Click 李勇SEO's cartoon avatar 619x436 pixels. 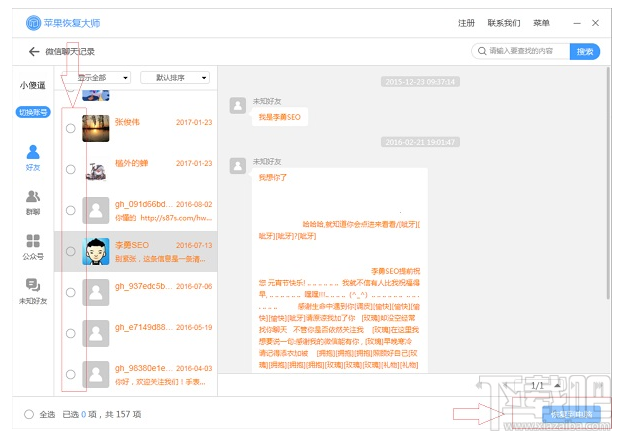pos(96,251)
